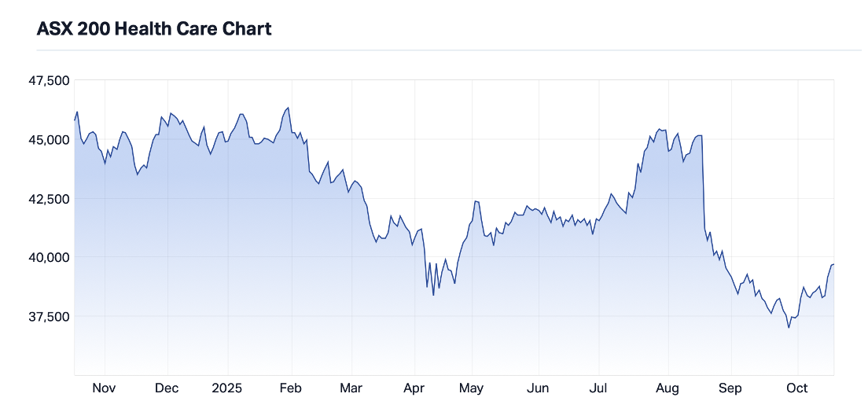Click the Sep month label
The image size is (868, 412).
pos(730,388)
